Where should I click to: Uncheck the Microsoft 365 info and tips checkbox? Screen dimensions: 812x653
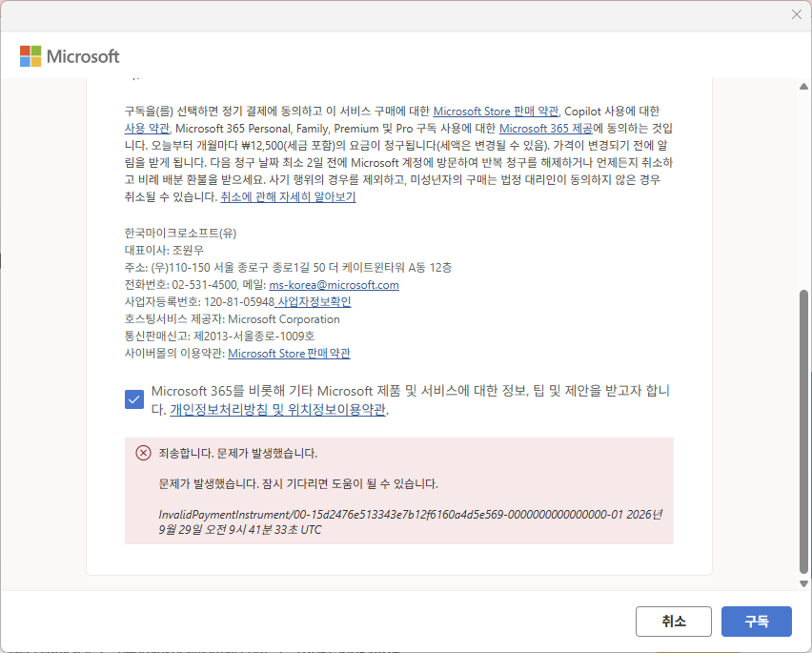(x=134, y=399)
